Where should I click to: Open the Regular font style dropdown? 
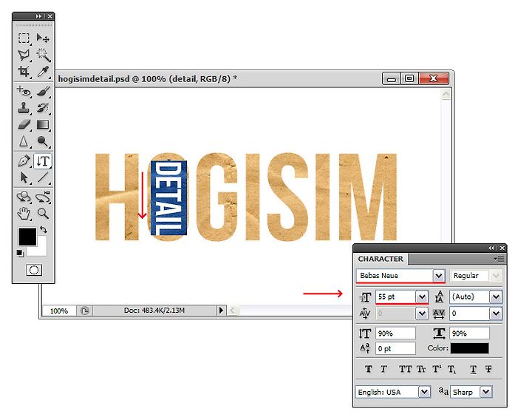(x=496, y=275)
